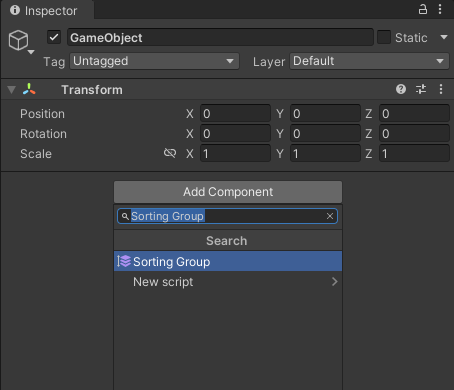Click the Scale X field
The image size is (454, 390).
click(x=235, y=154)
